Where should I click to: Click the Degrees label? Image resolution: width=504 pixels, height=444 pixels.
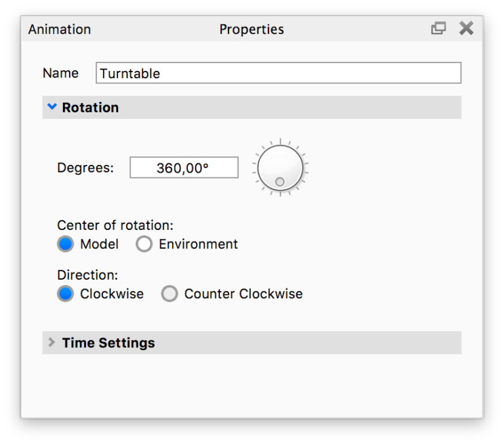85,167
